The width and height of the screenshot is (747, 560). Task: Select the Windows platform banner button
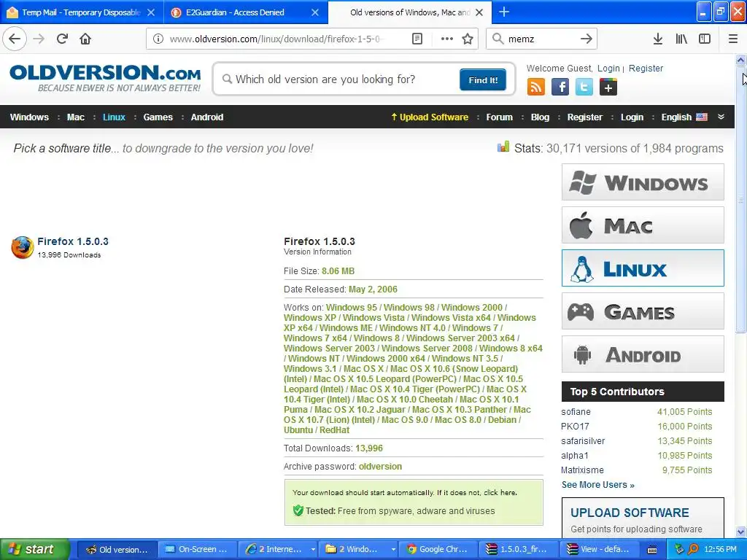(x=643, y=182)
